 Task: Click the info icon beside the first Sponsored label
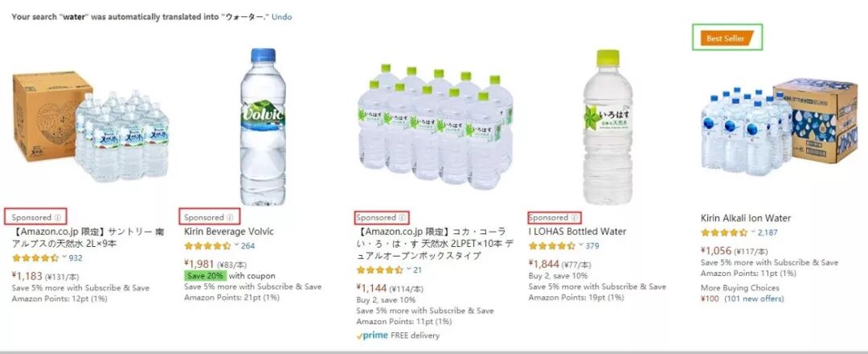point(58,218)
